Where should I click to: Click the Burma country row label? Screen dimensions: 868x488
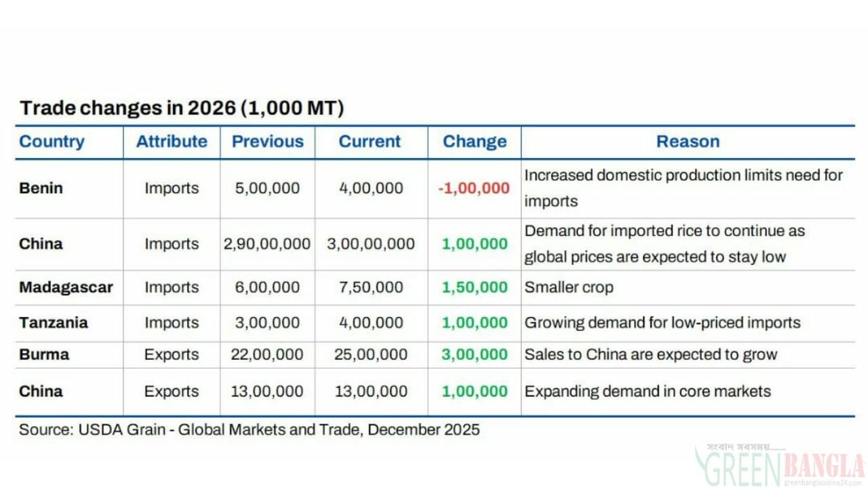coord(44,354)
